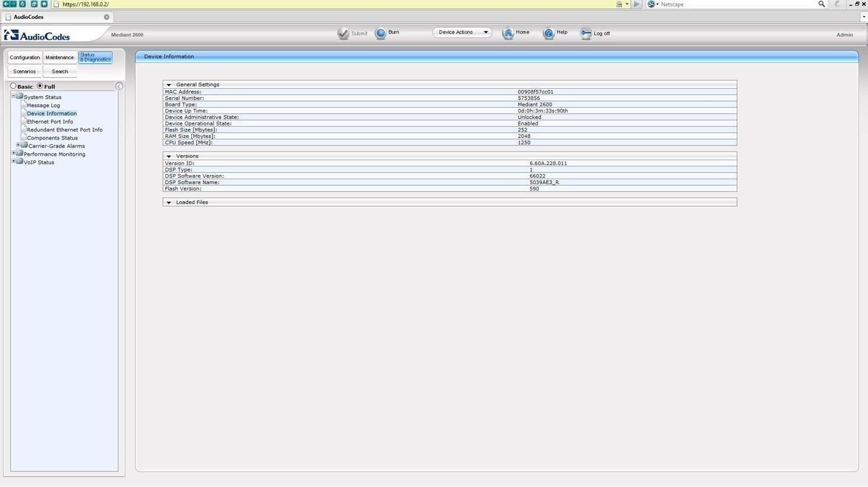This screenshot has height=487, width=868.
Task: Switch to the Configuration tab
Action: [x=25, y=57]
